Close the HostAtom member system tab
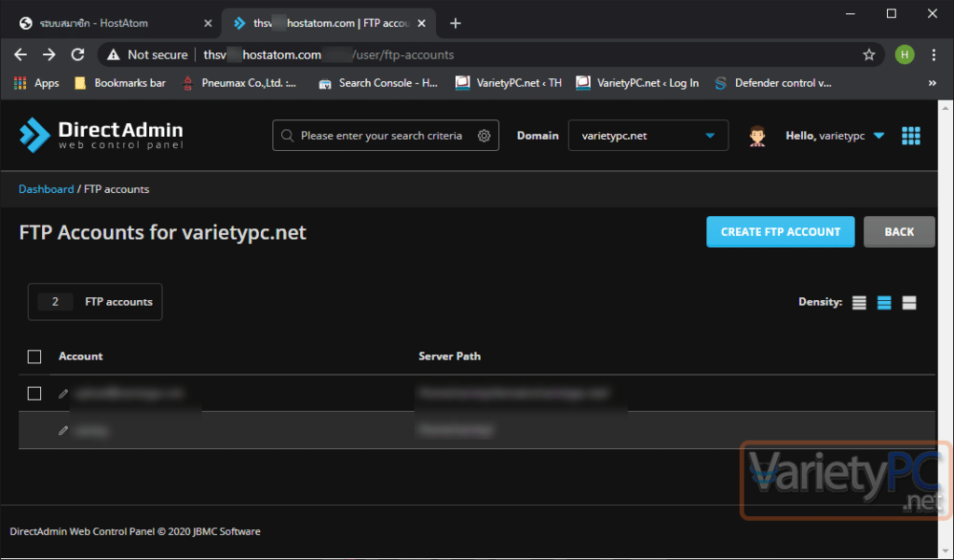Screen dimensions: 954x560 point(208,23)
